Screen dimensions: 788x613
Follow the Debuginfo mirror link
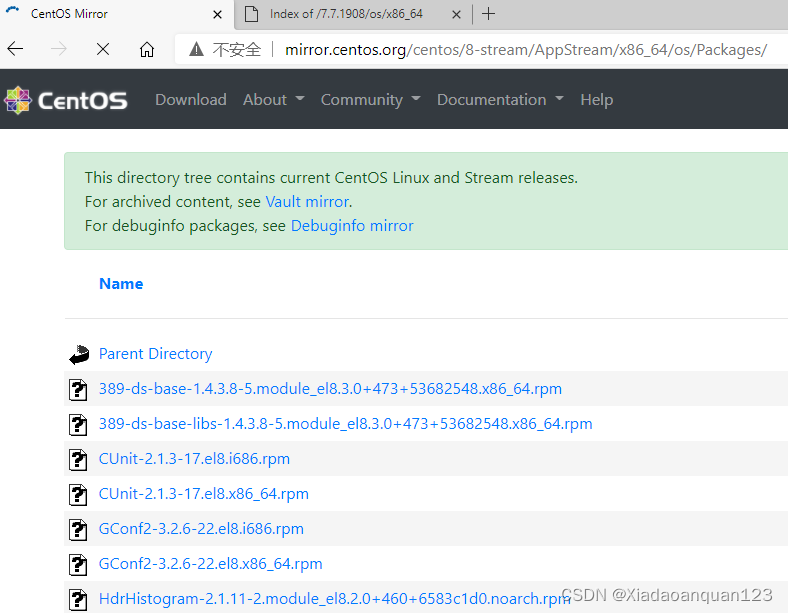pyautogui.click(x=352, y=226)
